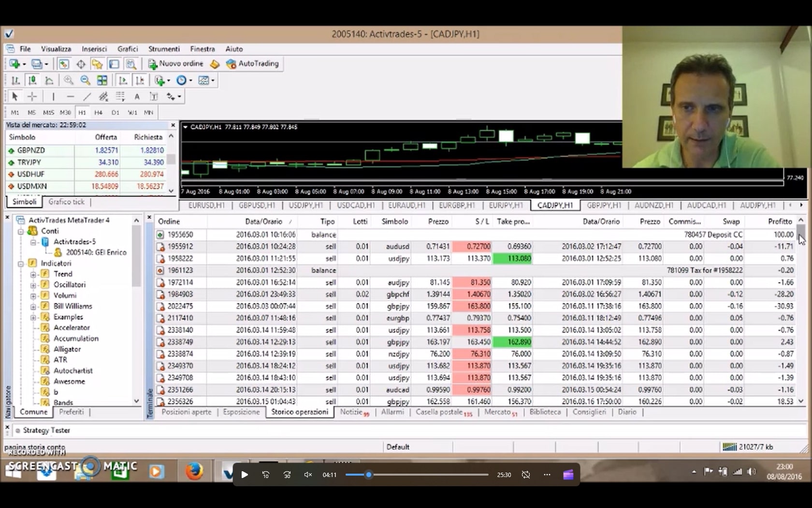Select the crosshair tool
812x508 pixels.
coord(32,97)
